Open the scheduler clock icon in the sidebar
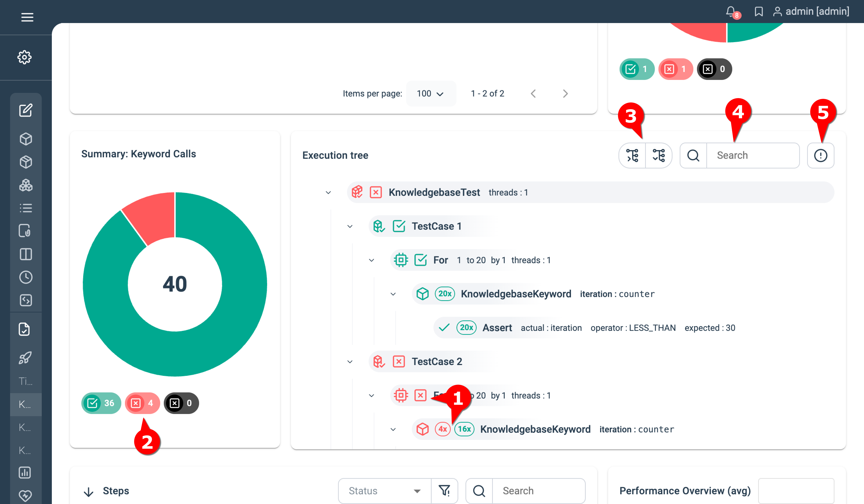Image resolution: width=864 pixels, height=504 pixels. click(26, 277)
